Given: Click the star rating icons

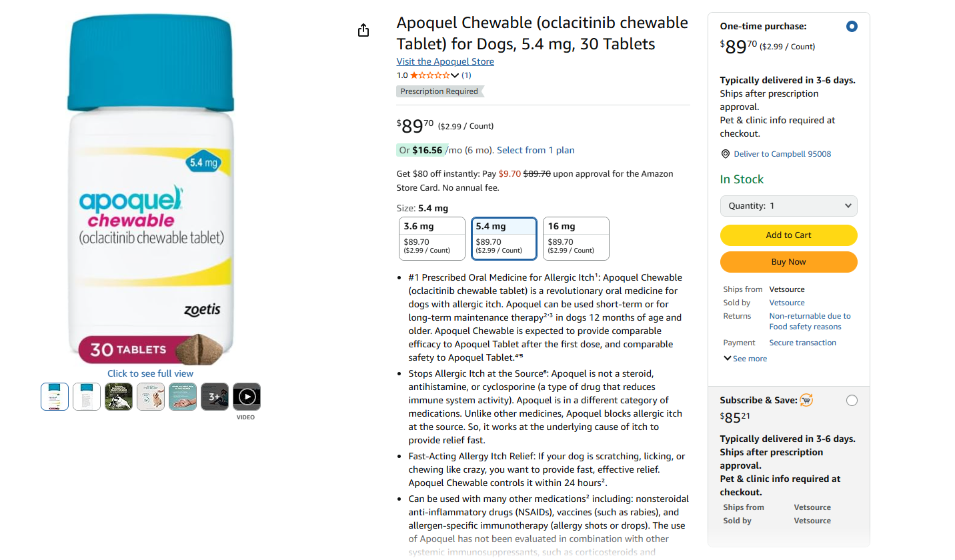Looking at the screenshot, I should 430,75.
